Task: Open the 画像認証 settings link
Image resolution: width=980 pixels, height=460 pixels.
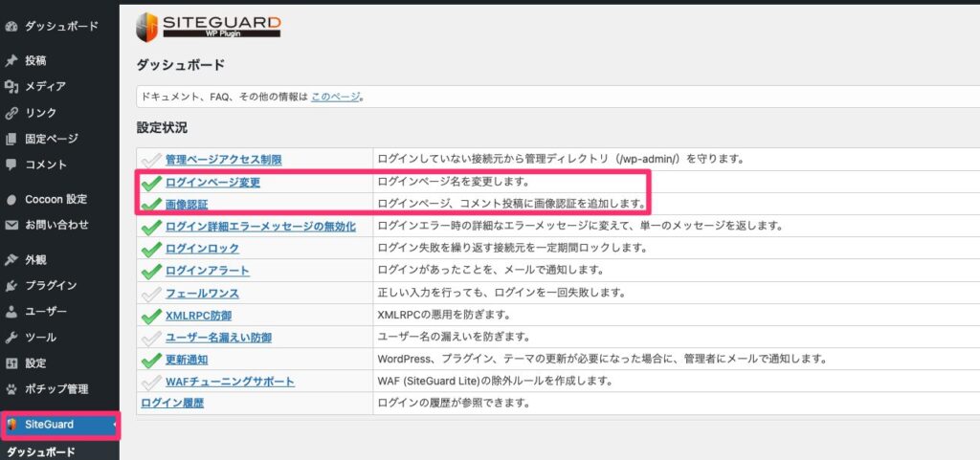Action: pyautogui.click(x=187, y=204)
